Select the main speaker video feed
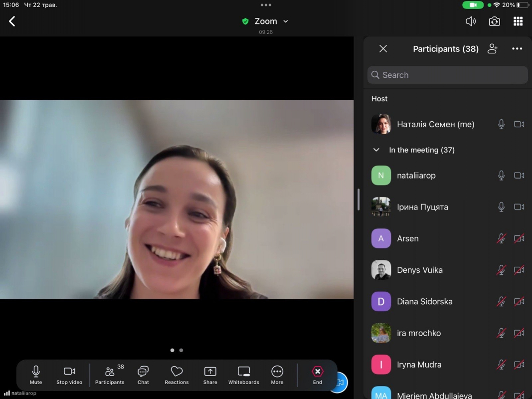Viewport: 532px width, 399px height. click(x=177, y=199)
